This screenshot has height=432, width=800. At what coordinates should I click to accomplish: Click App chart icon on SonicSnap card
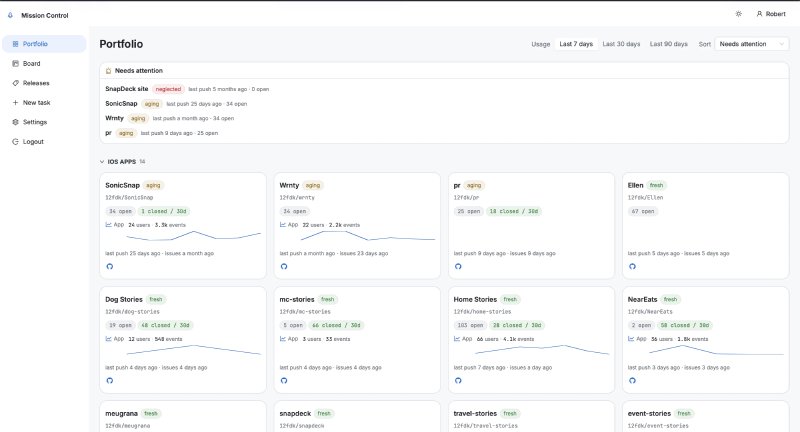click(x=108, y=224)
